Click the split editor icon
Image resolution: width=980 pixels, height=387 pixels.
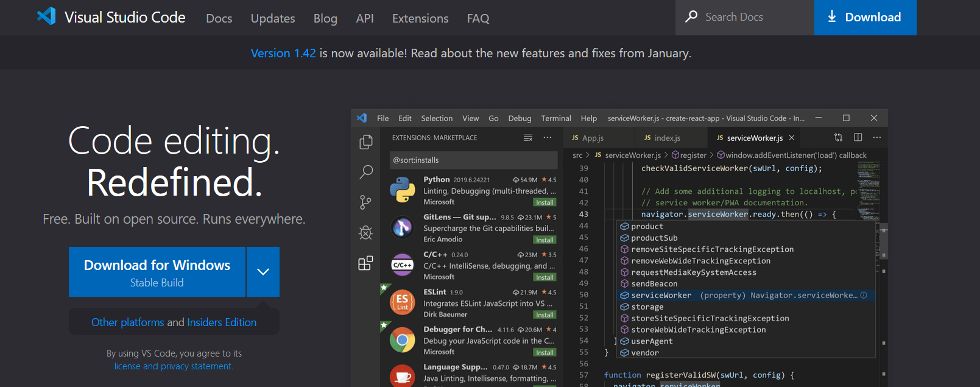click(858, 138)
